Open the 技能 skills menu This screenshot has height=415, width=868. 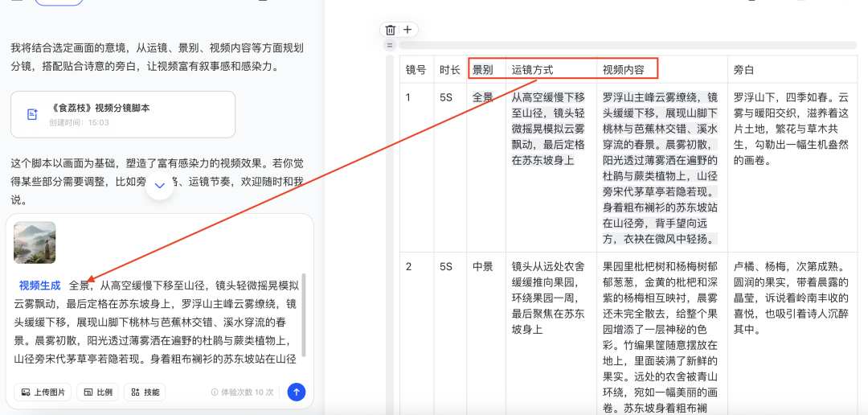pos(145,392)
